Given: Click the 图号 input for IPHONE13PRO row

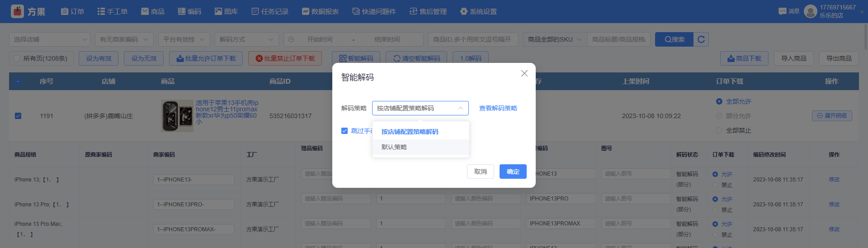Looking at the screenshot, I should pyautogui.click(x=636, y=199).
